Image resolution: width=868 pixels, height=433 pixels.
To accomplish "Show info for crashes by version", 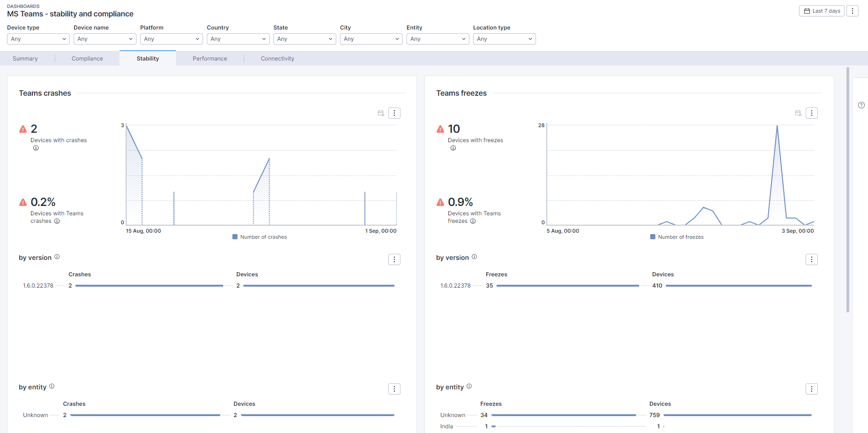I will tap(57, 257).
